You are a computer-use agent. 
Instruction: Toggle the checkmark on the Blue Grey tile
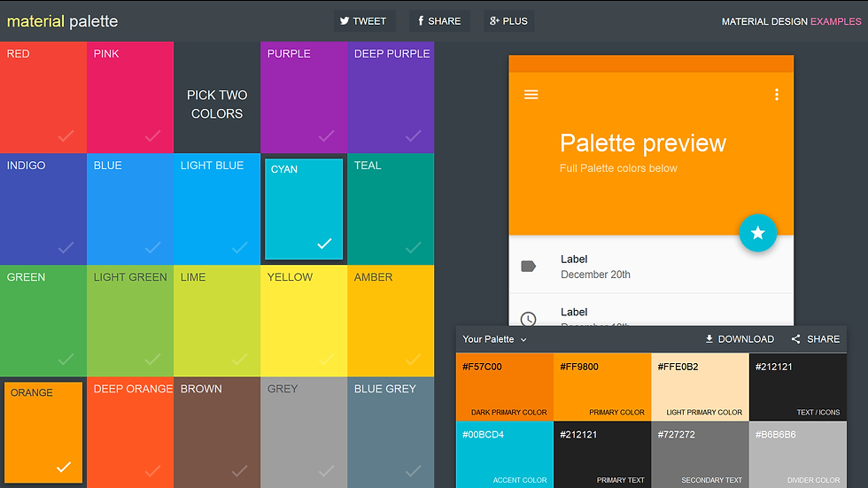click(x=414, y=471)
